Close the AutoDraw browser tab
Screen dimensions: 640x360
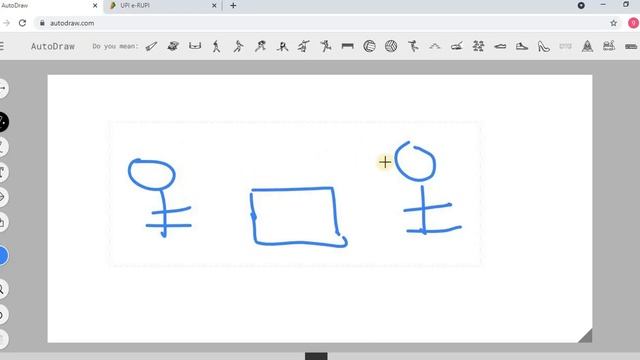coord(95,6)
